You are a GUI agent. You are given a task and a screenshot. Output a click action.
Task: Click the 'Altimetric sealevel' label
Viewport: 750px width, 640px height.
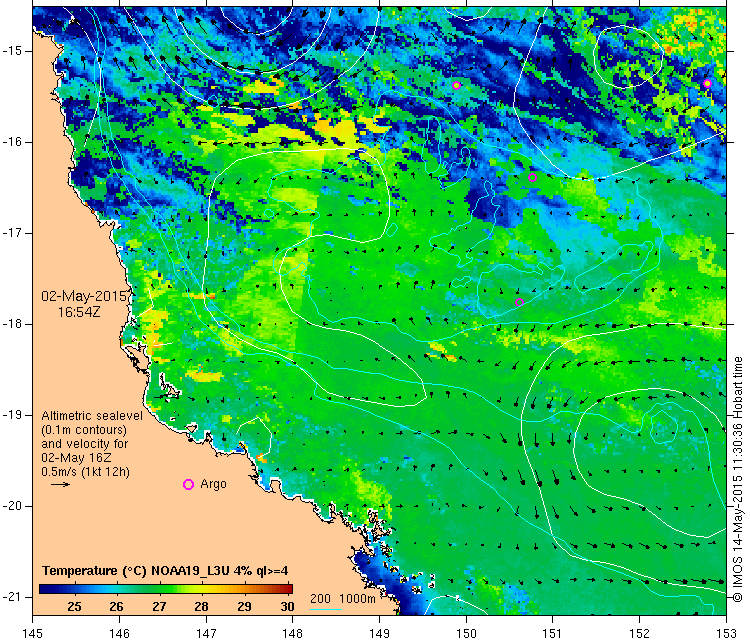(92, 416)
